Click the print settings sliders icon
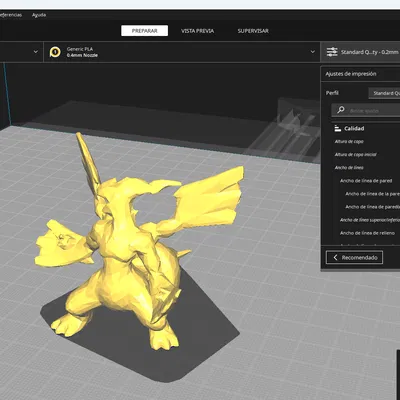 click(x=332, y=52)
